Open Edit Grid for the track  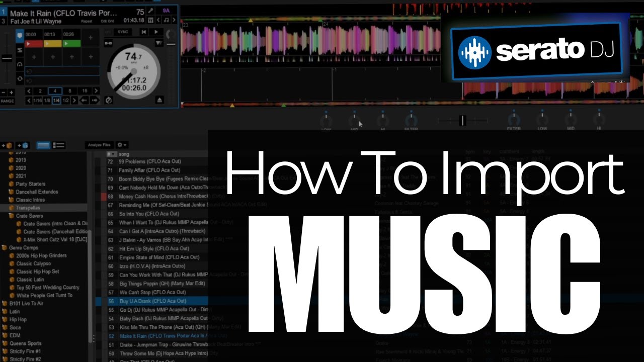click(x=108, y=21)
